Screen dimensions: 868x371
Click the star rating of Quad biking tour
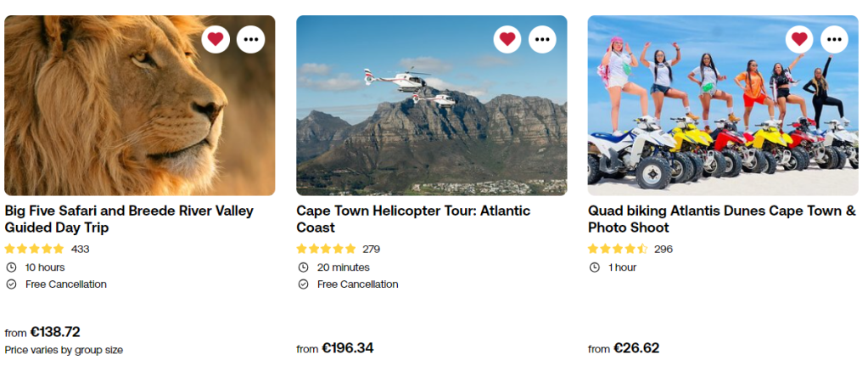[x=618, y=250]
